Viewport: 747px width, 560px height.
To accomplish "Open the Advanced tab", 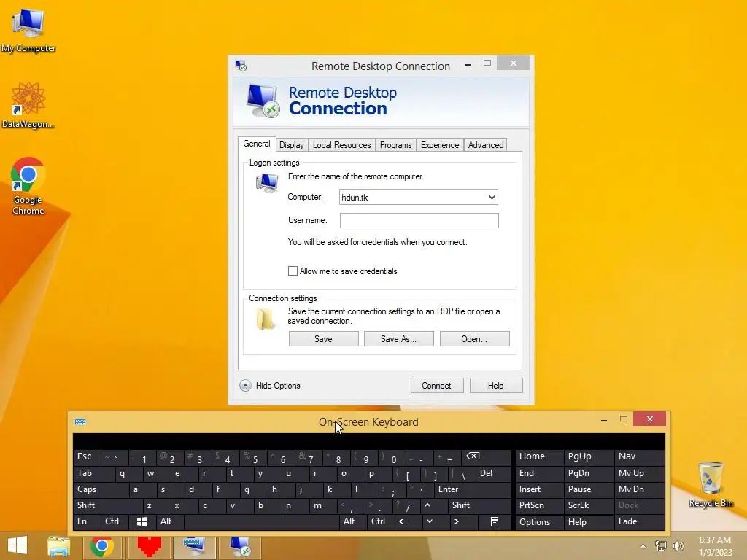I will click(485, 145).
